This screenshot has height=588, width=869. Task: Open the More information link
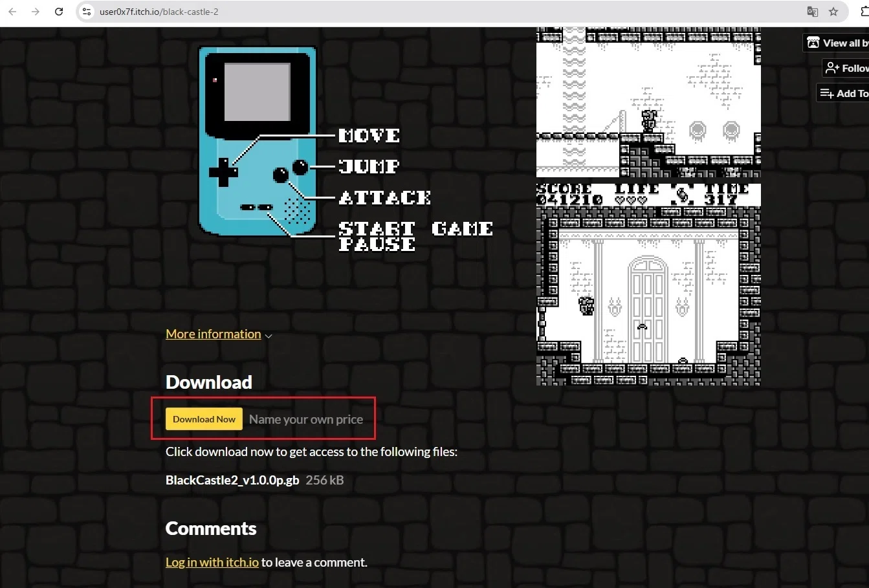coord(214,334)
